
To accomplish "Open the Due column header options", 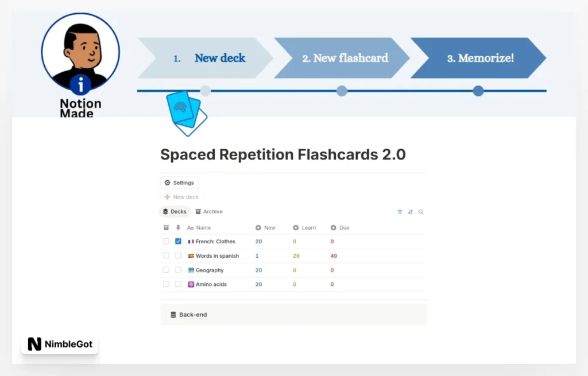I will [x=343, y=228].
